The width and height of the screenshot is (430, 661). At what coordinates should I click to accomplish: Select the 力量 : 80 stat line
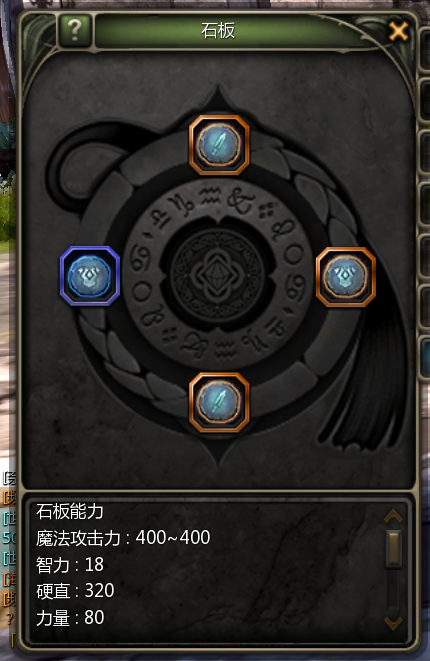coord(70,618)
